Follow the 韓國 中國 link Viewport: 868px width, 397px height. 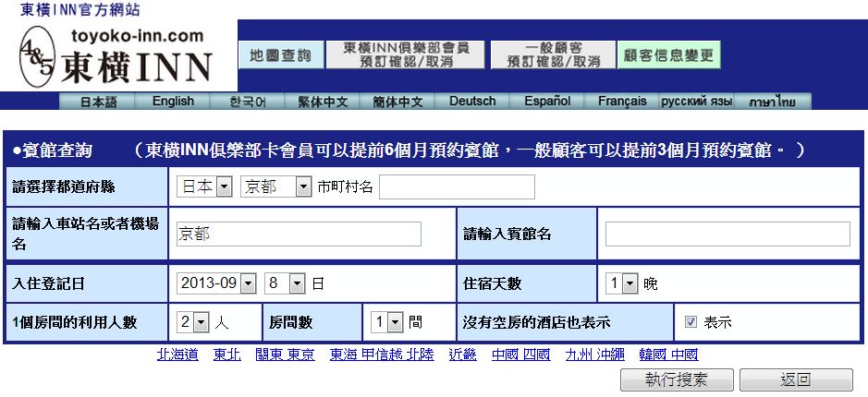tap(668, 355)
